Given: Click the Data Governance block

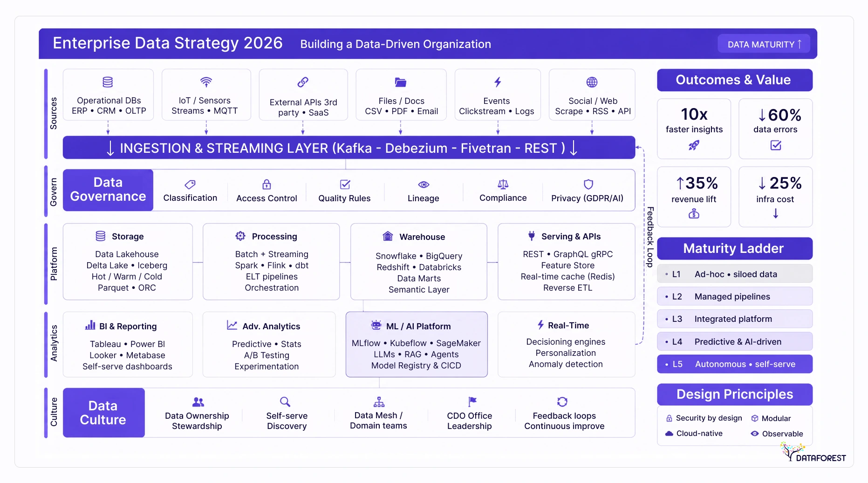Looking at the screenshot, I should (x=108, y=190).
